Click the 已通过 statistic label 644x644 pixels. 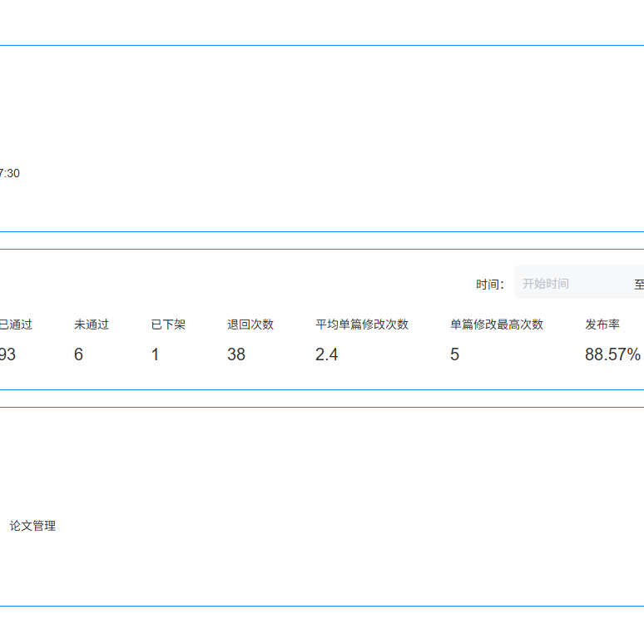click(x=16, y=324)
